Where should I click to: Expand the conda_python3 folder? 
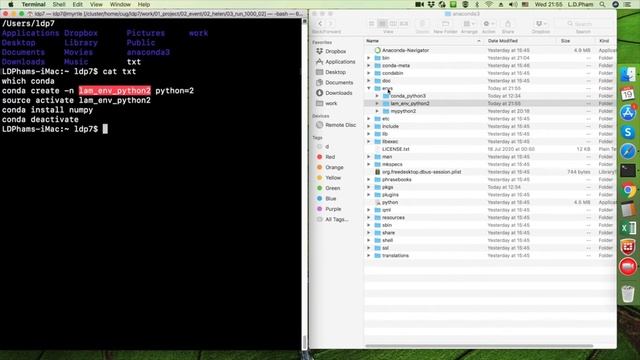[x=377, y=96]
